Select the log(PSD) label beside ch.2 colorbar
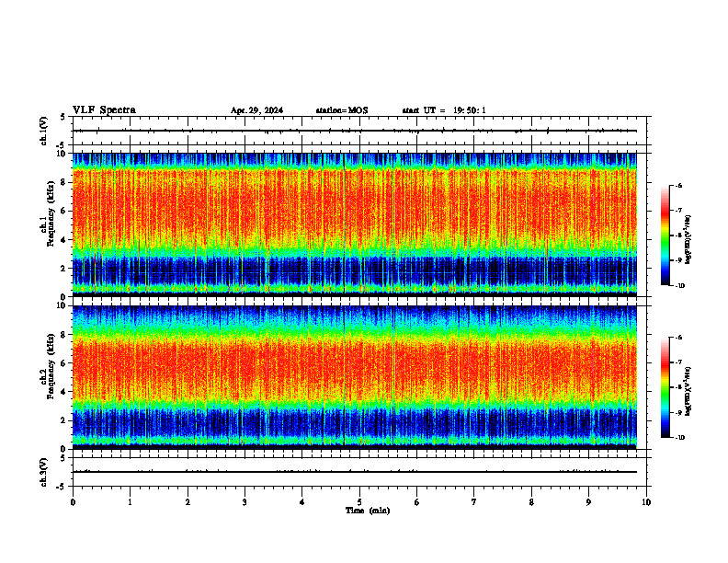Image resolution: width=728 pixels, height=563 pixels. click(688, 391)
